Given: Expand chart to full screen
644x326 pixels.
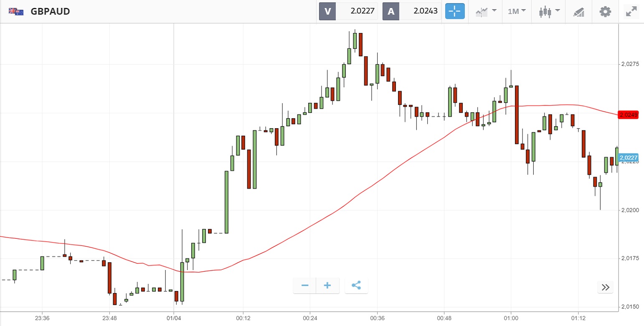Looking at the screenshot, I should pyautogui.click(x=631, y=11).
